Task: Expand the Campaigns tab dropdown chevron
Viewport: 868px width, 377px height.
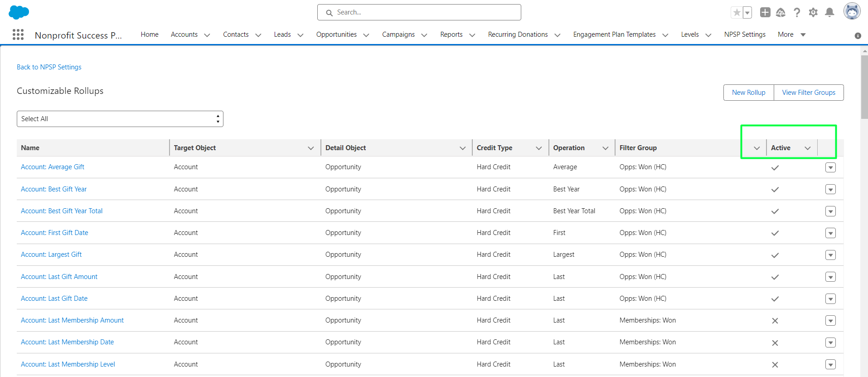Action: pos(424,35)
